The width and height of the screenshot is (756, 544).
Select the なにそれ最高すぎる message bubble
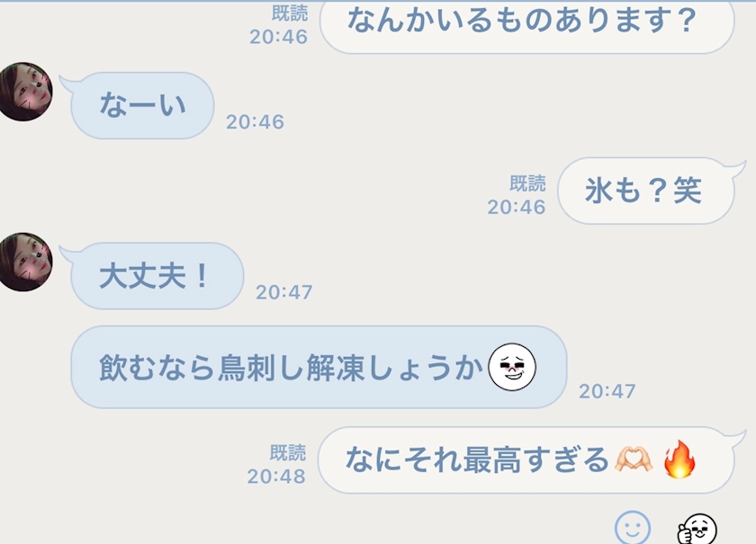point(526,459)
